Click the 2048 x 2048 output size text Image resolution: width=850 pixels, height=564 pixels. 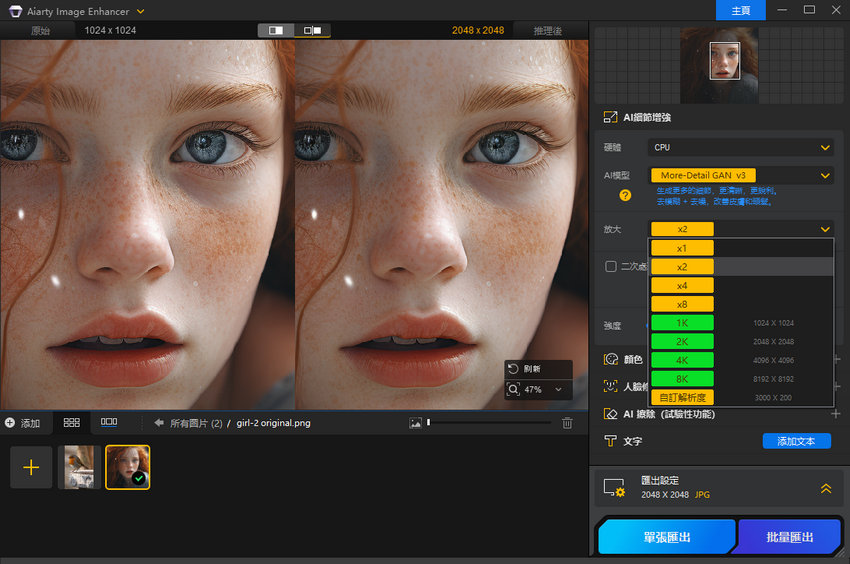478,30
